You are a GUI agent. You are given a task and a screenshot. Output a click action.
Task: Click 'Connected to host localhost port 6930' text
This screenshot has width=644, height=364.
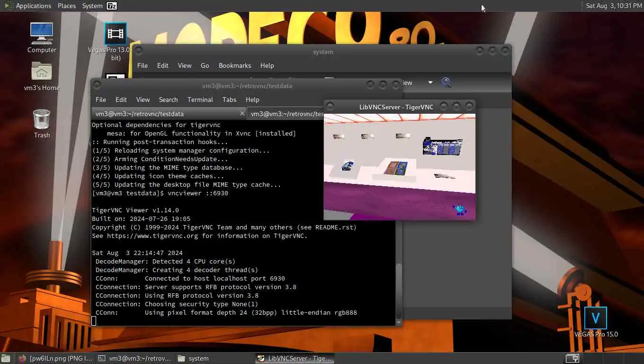point(215,279)
